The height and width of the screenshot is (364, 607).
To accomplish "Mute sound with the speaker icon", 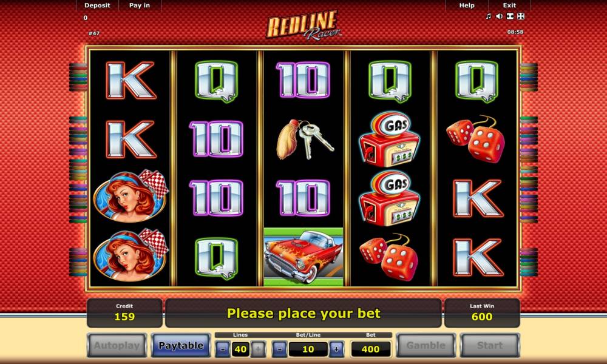I will pyautogui.click(x=500, y=16).
